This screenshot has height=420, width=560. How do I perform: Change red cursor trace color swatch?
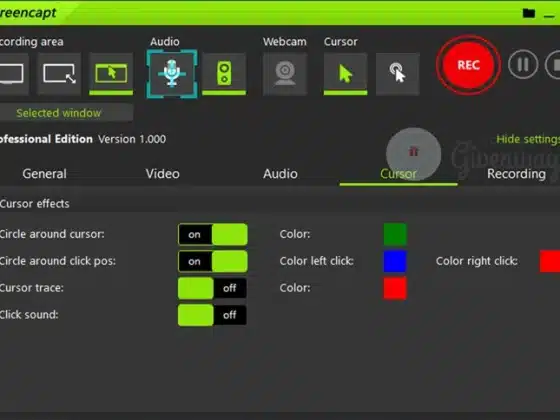tap(395, 288)
